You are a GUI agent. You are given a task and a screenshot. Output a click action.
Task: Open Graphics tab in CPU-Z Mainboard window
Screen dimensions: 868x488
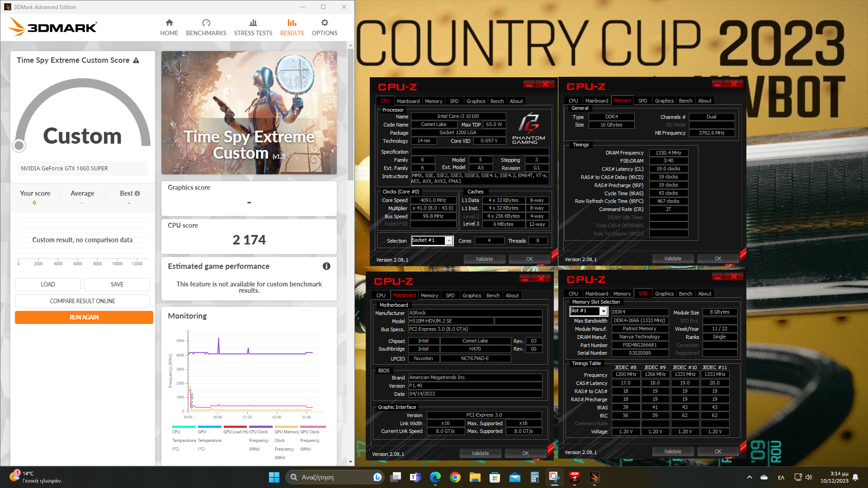click(472, 296)
